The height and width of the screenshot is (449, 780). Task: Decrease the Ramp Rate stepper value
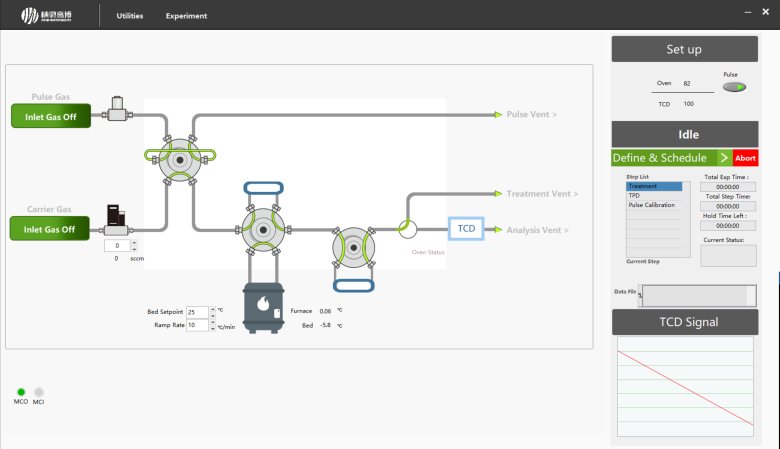coord(213,328)
